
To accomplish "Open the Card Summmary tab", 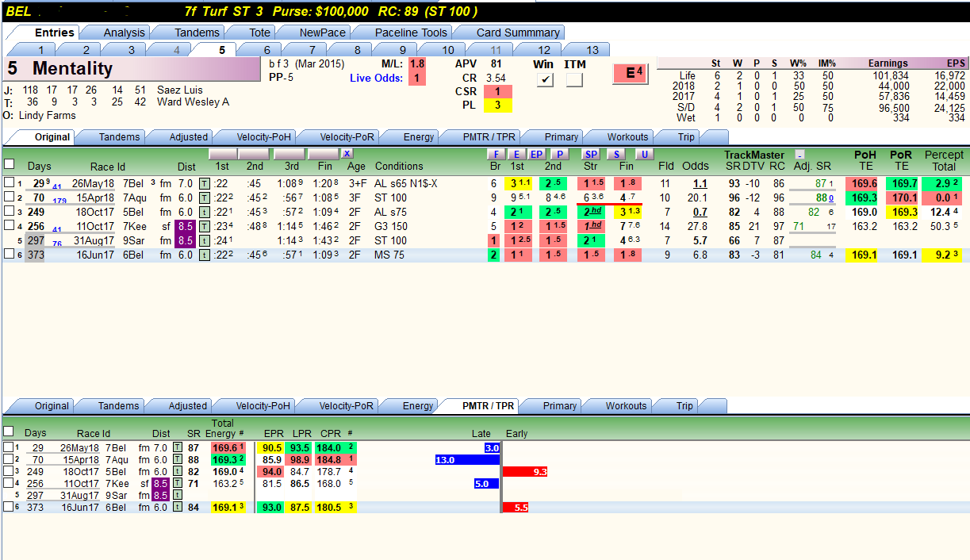I will click(519, 33).
